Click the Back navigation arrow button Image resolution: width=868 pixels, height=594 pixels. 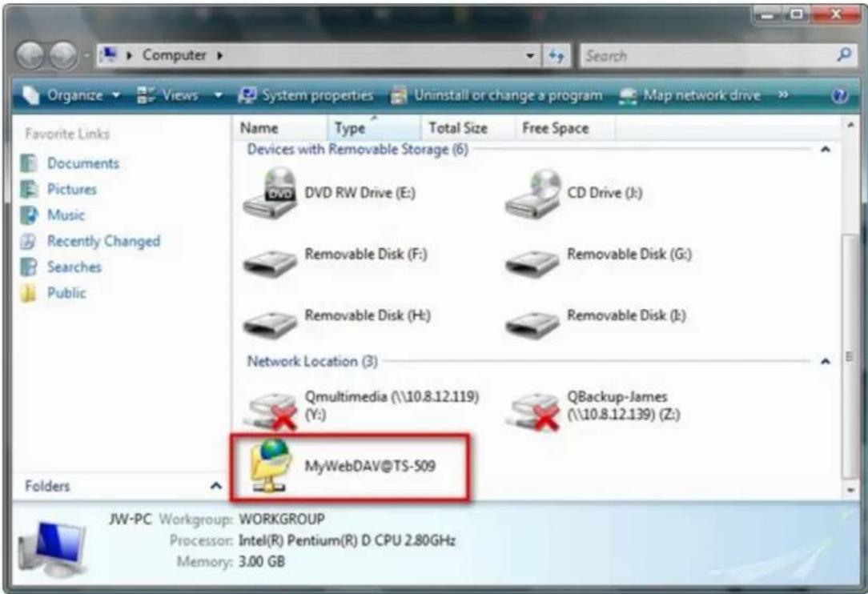(x=30, y=55)
